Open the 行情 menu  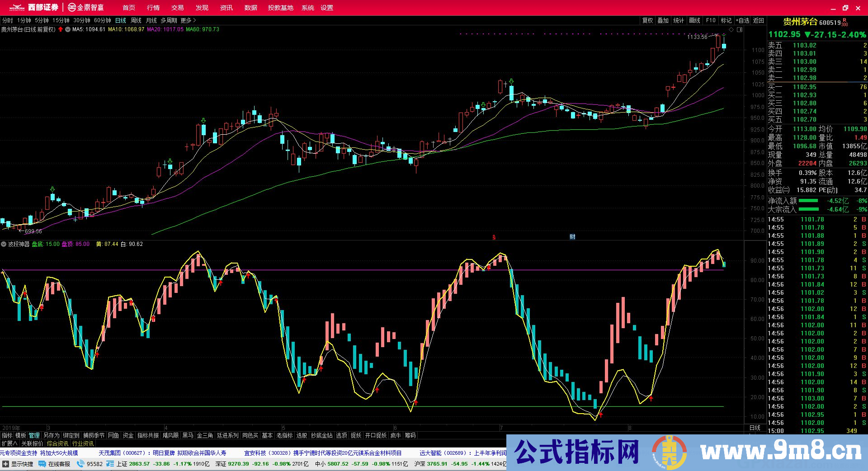153,8
